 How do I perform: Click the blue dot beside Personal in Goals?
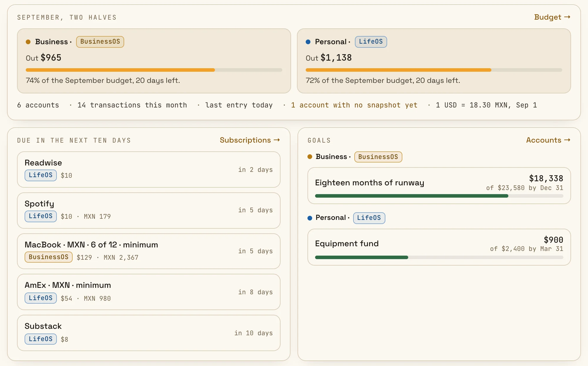310,218
